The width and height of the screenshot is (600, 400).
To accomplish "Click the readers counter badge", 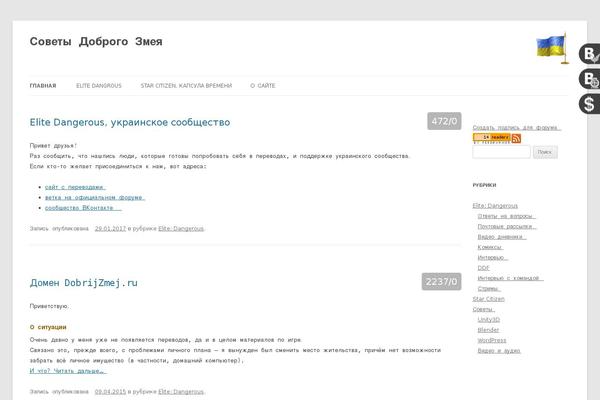I will coord(492,138).
